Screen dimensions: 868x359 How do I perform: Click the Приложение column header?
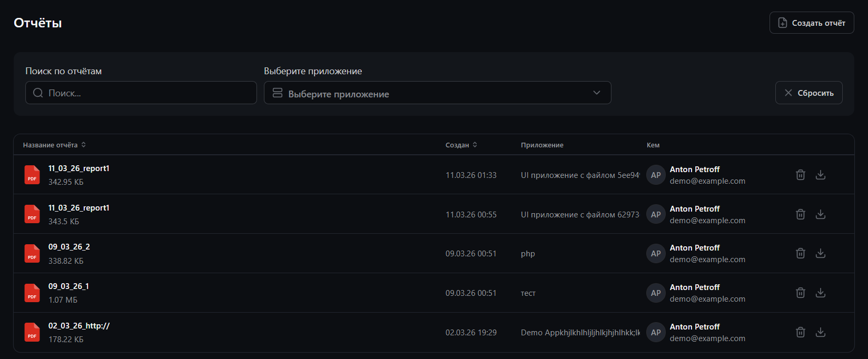tap(542, 145)
